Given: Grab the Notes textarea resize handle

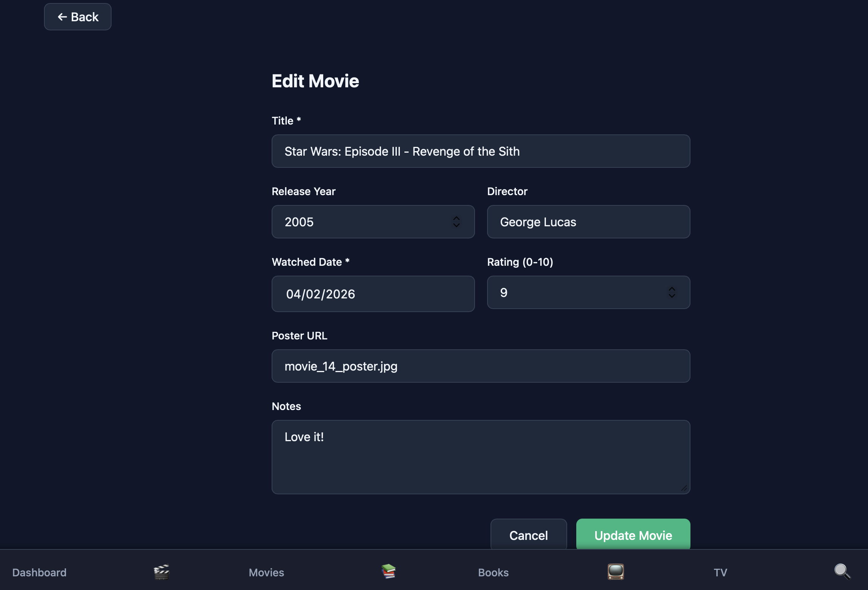Looking at the screenshot, I should point(684,488).
